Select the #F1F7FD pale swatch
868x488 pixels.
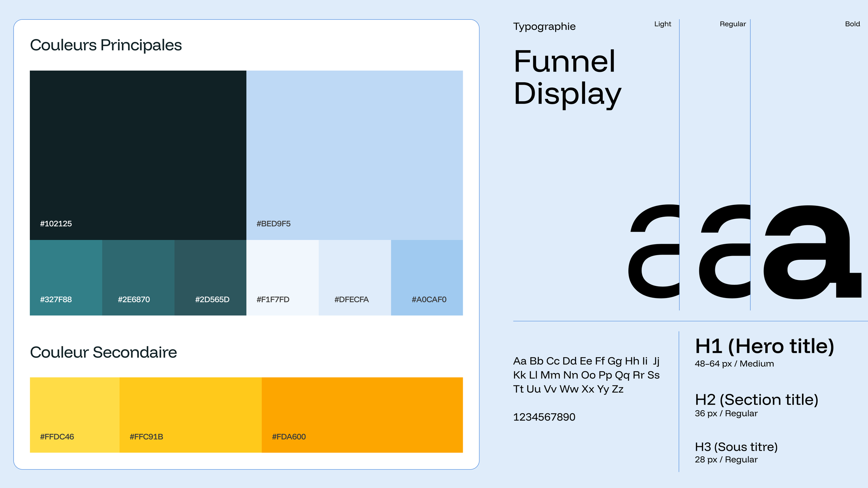282,278
